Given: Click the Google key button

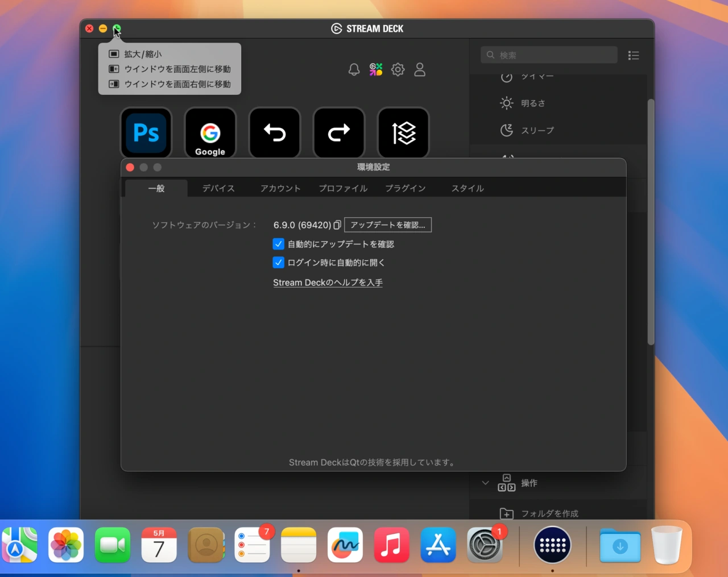Looking at the screenshot, I should coord(210,133).
